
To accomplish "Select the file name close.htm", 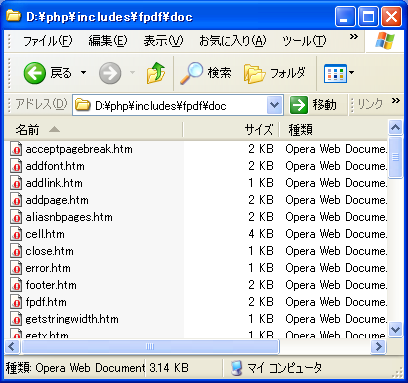I will point(50,251).
